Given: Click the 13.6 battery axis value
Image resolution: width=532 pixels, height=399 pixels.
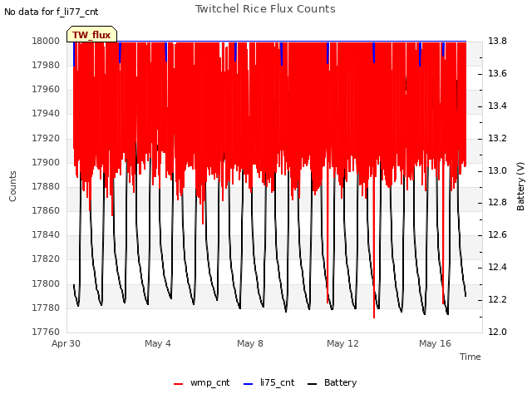Looking at the screenshot, I should pyautogui.click(x=497, y=74).
